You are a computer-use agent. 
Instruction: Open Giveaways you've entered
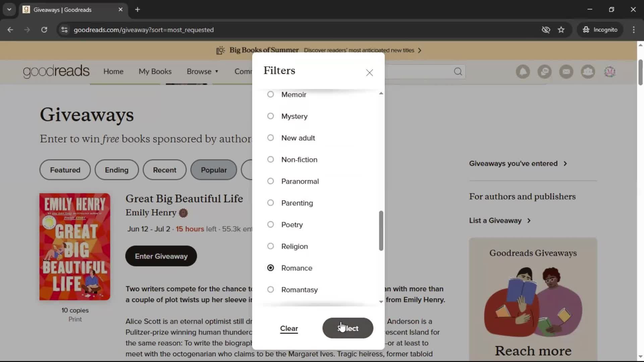point(518,164)
